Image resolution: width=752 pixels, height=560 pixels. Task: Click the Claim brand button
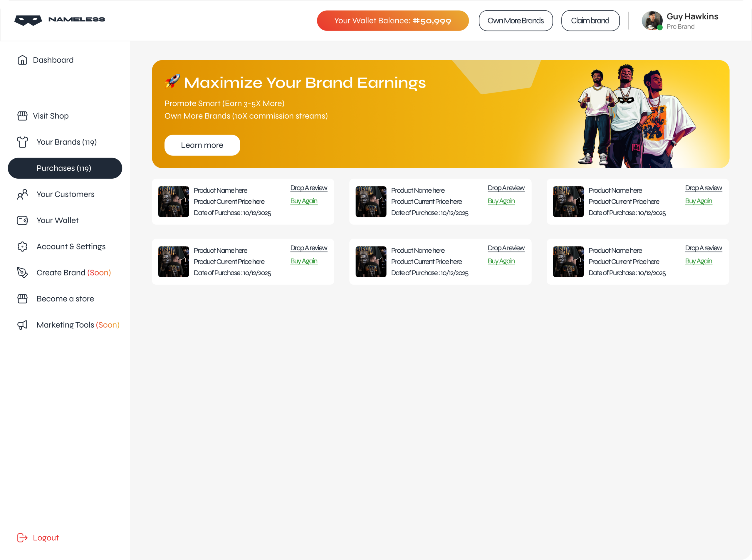(x=590, y=21)
